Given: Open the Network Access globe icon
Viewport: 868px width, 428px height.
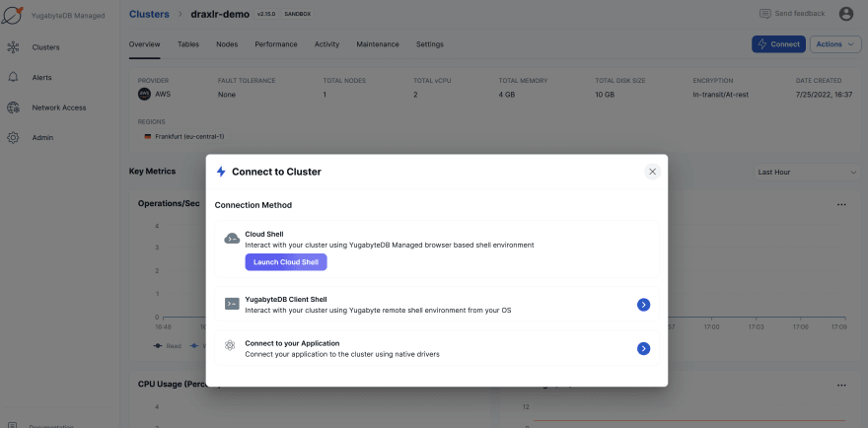Looking at the screenshot, I should coord(13,107).
